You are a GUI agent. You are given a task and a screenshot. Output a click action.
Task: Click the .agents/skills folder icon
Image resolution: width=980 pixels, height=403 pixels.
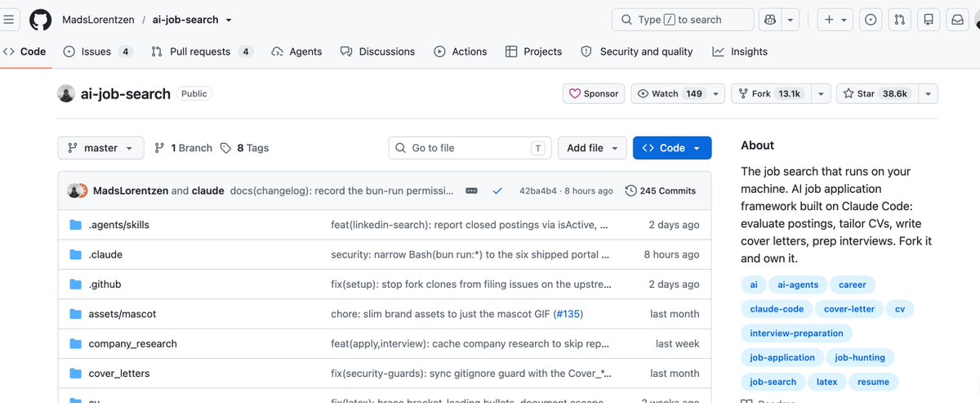(76, 225)
